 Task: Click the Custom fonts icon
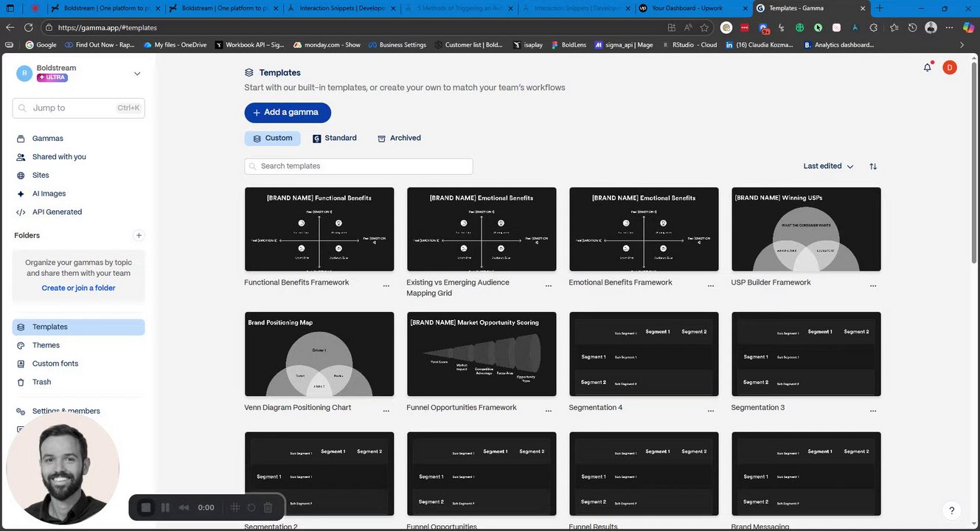tap(21, 364)
